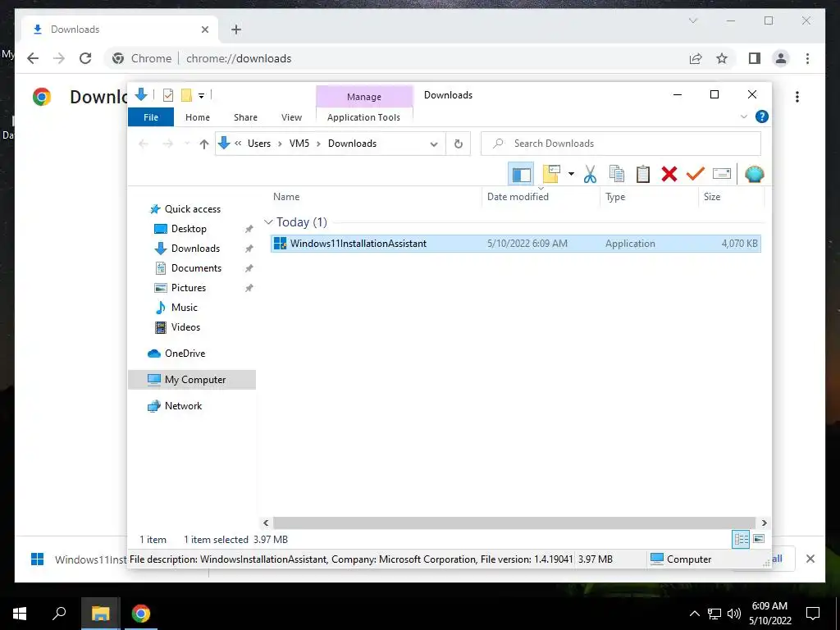Image resolution: width=840 pixels, height=630 pixels.
Task: Open Documents in the navigation pane
Action: click(x=196, y=268)
